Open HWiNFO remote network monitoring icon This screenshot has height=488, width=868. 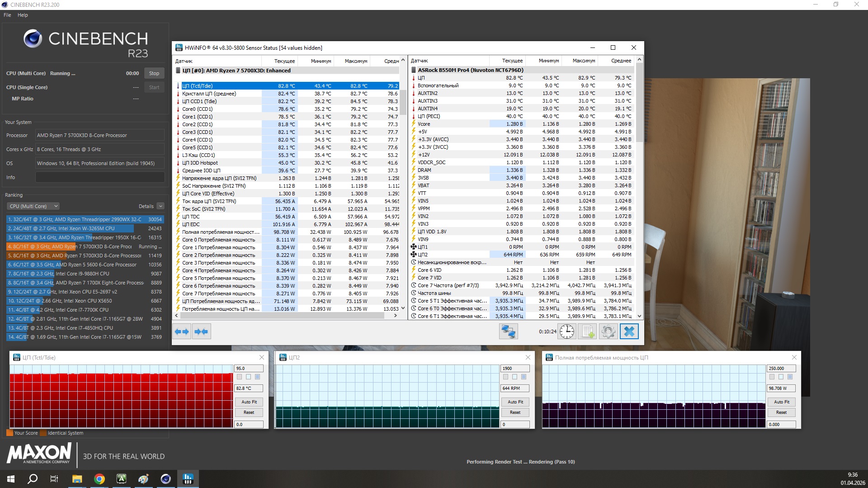tap(508, 332)
